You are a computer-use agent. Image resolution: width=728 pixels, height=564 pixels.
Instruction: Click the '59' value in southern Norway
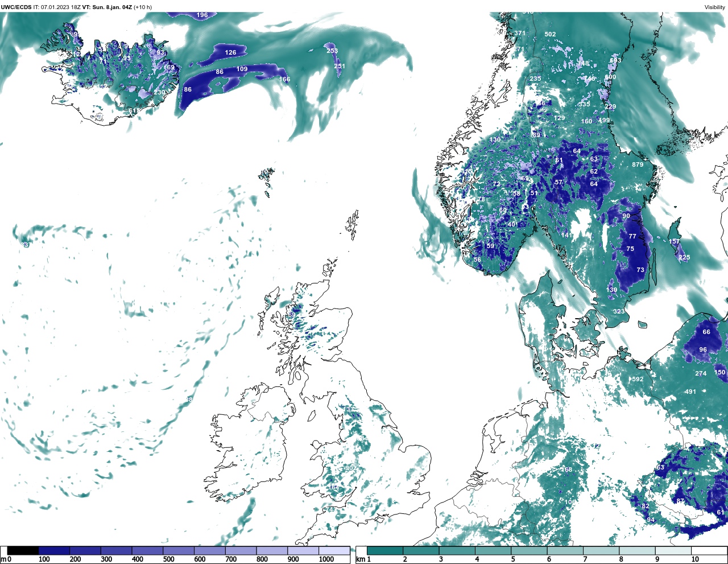[490, 246]
